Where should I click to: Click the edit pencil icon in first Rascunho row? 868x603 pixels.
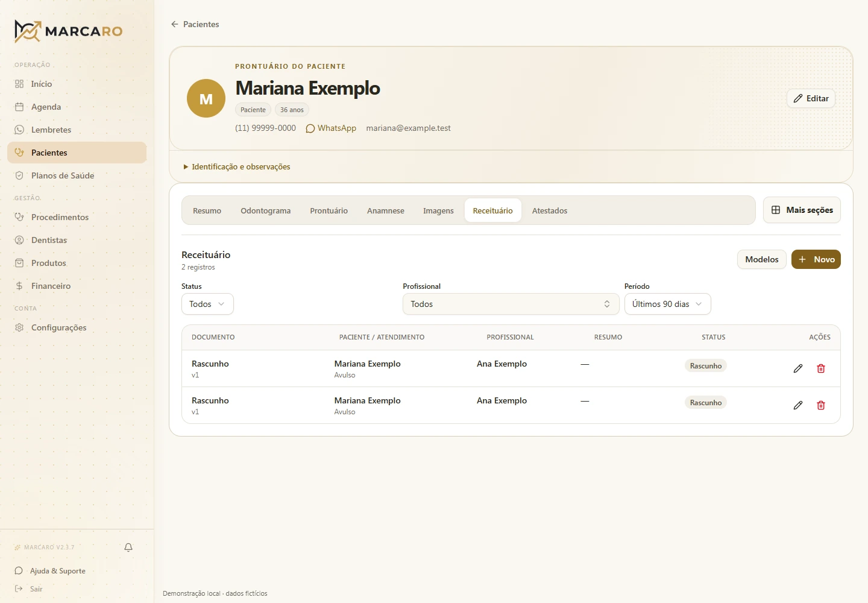798,368
